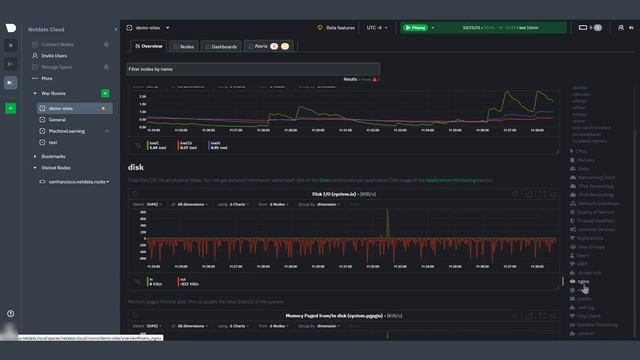Screen dimensions: 640x360
Task: Click the Playing status button
Action: coord(415,28)
